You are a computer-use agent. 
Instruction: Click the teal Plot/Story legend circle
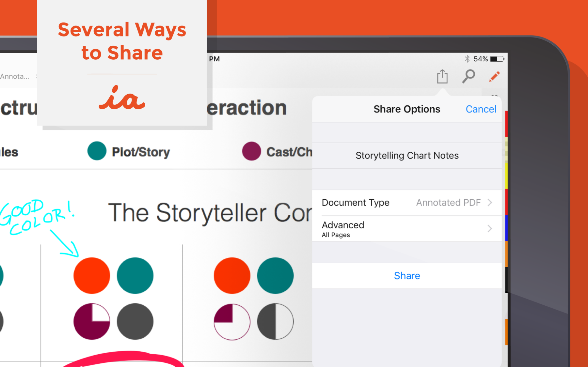click(97, 151)
